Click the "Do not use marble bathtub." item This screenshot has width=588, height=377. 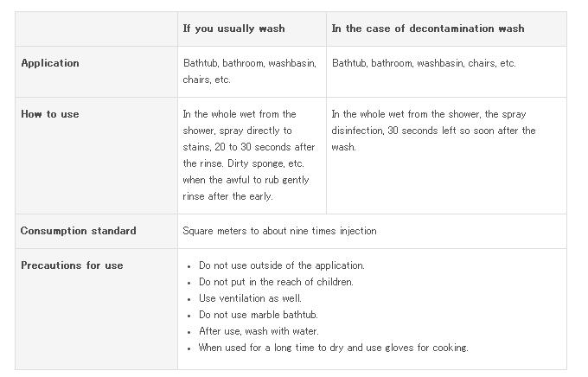point(258,315)
